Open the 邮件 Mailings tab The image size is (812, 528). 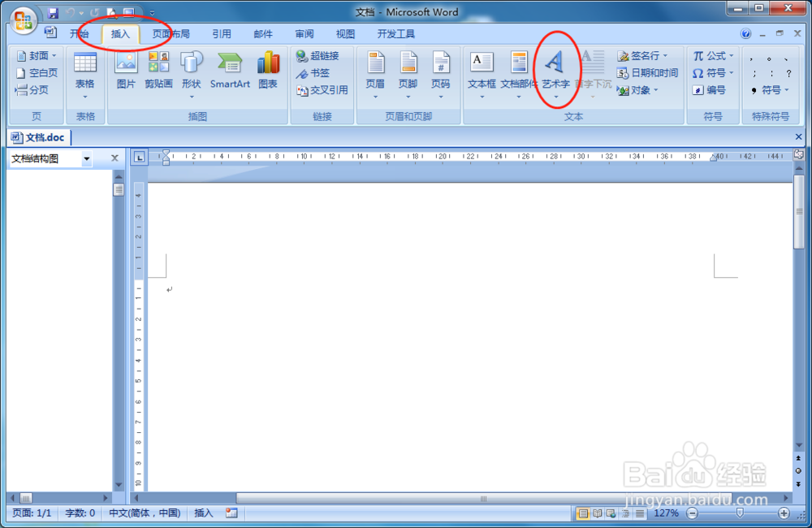tap(263, 34)
